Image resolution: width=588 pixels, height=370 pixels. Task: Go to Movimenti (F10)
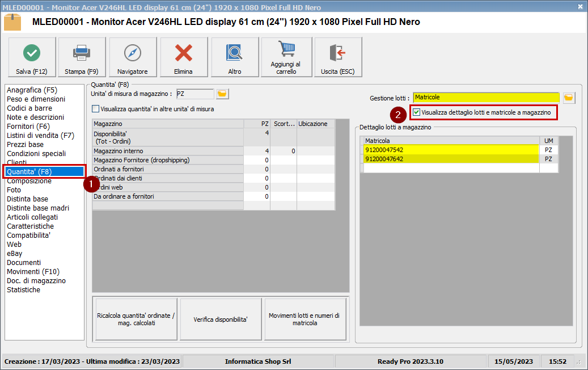33,272
